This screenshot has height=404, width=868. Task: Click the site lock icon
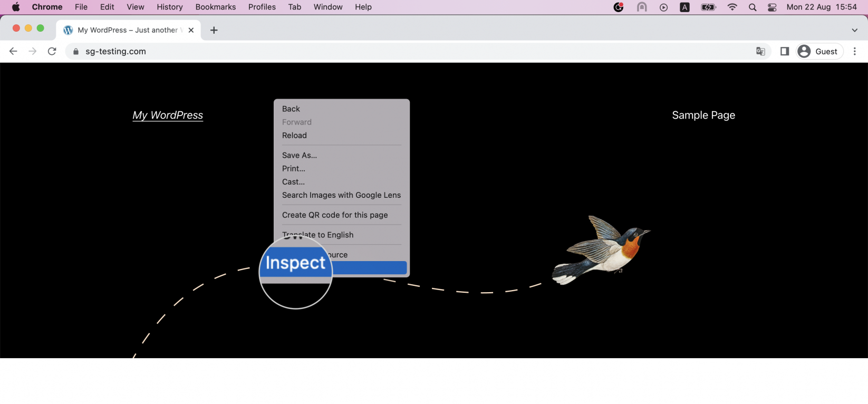click(x=76, y=51)
